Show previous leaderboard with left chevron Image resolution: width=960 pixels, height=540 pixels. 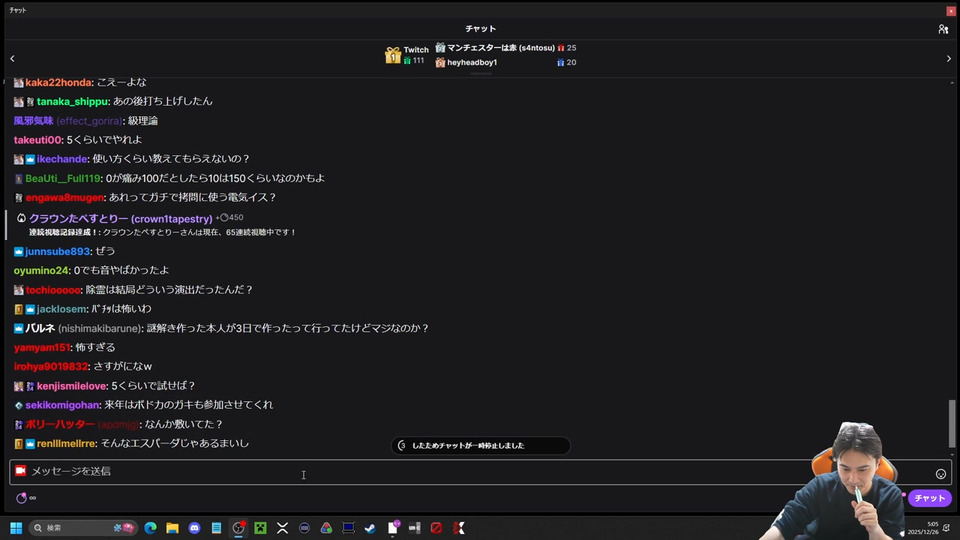click(12, 59)
